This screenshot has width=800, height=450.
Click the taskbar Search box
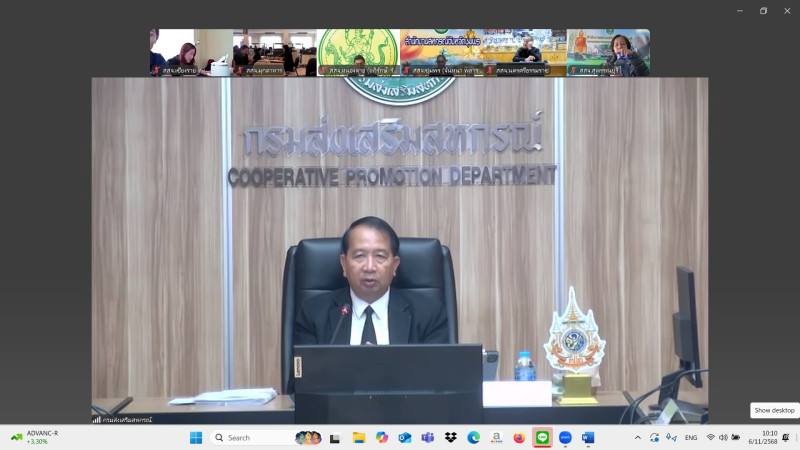250,437
